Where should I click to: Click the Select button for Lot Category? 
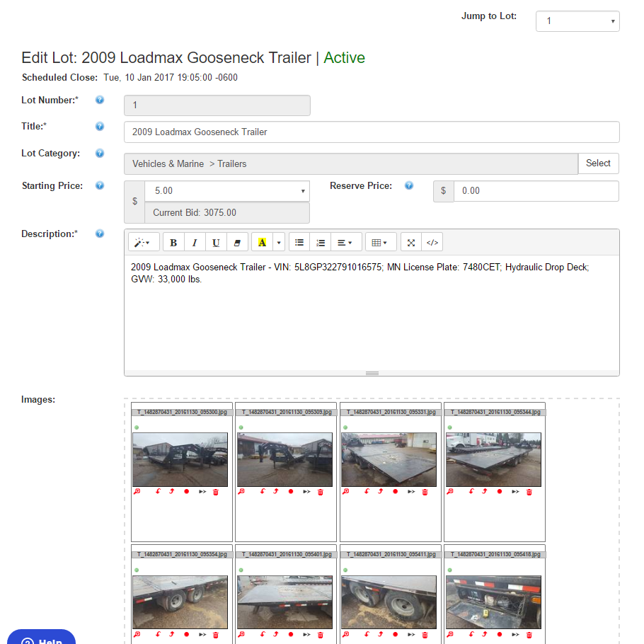coord(598,163)
